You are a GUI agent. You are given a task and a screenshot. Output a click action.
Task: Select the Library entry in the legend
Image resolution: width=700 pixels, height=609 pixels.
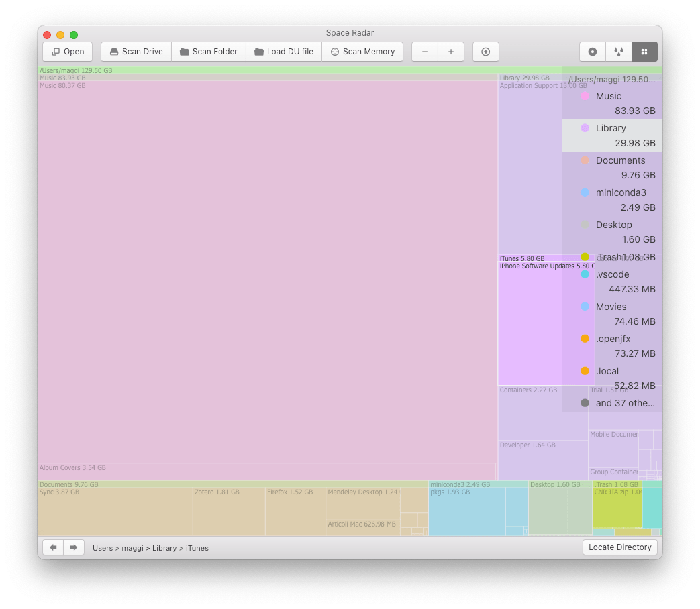coord(611,128)
